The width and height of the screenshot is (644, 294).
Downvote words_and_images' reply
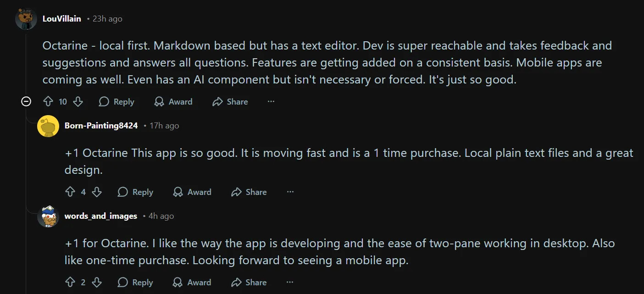(x=97, y=283)
